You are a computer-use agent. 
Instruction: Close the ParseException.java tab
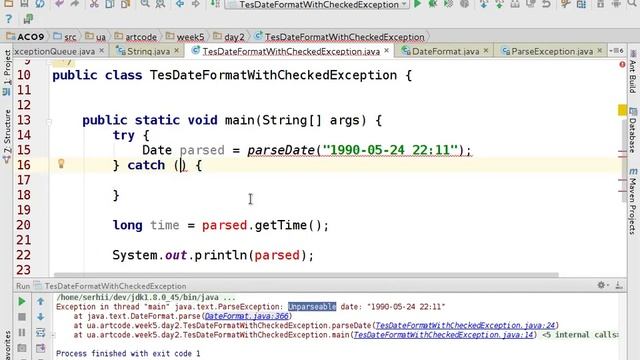tap(600, 51)
